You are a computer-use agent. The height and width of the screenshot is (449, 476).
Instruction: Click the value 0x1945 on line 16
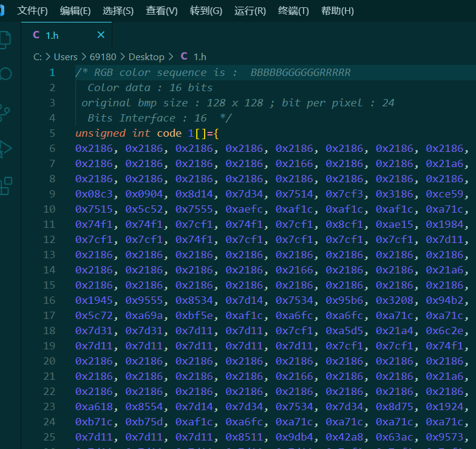pos(93,300)
